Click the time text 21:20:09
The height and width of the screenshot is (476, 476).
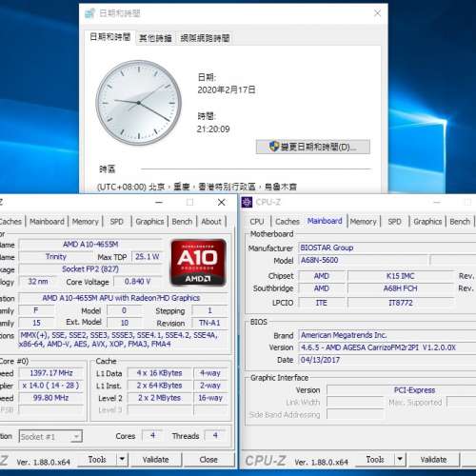(213, 129)
